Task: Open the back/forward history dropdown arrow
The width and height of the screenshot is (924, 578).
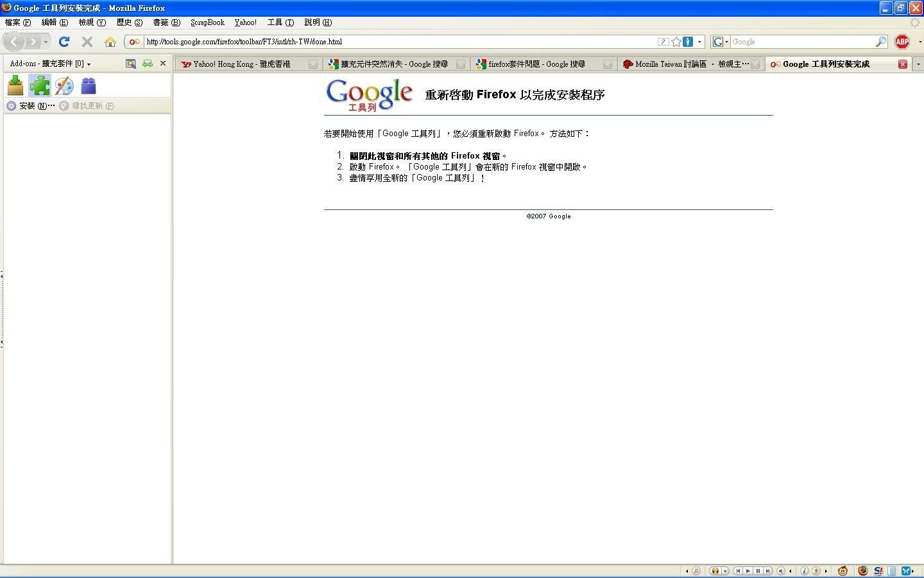Action: (x=46, y=42)
